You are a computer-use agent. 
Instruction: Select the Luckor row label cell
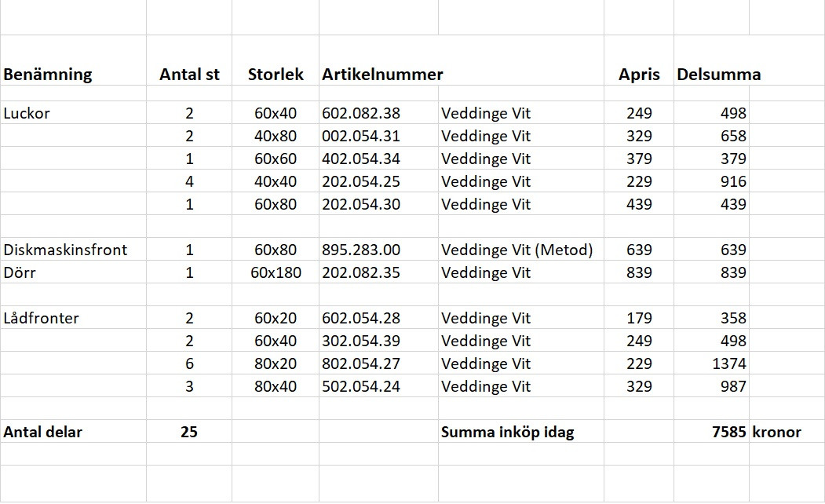click(x=73, y=112)
